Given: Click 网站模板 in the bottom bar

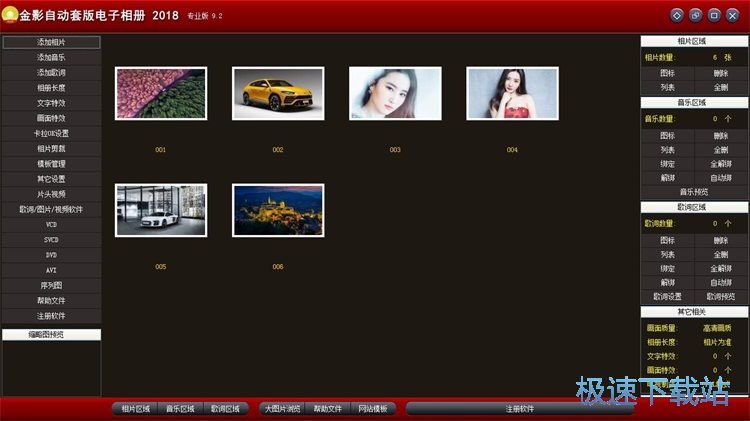Looking at the screenshot, I should (x=373, y=409).
